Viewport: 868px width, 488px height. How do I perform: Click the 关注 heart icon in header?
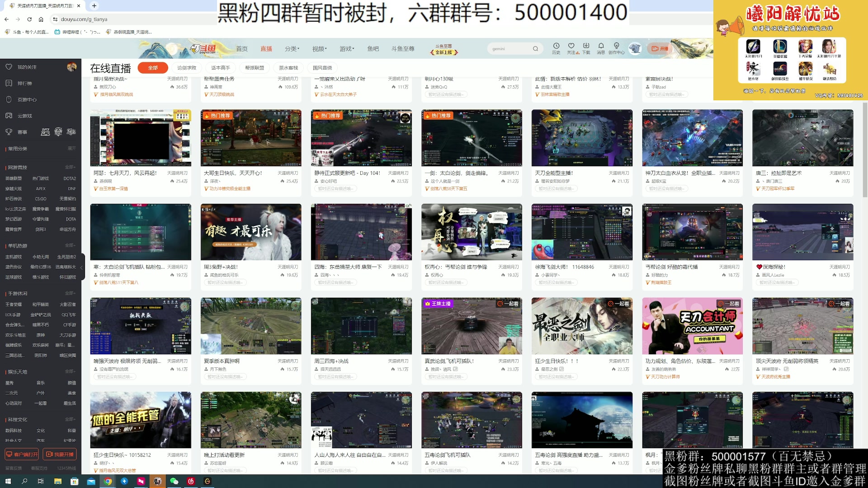571,46
